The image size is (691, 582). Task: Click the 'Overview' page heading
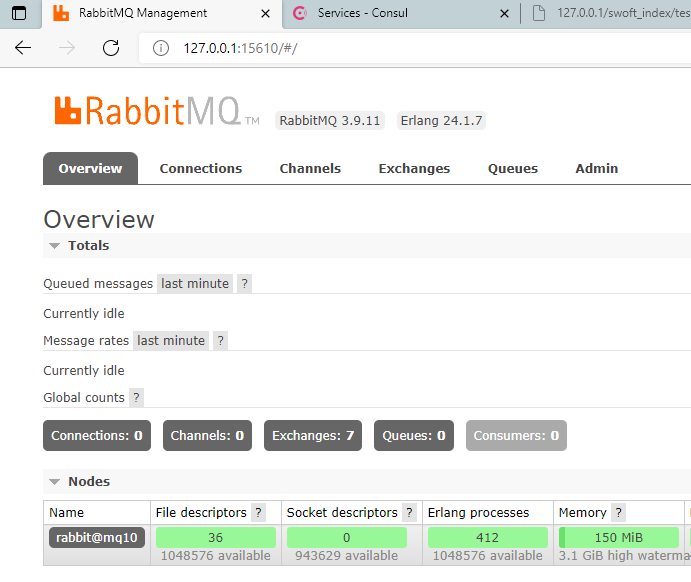pos(99,219)
